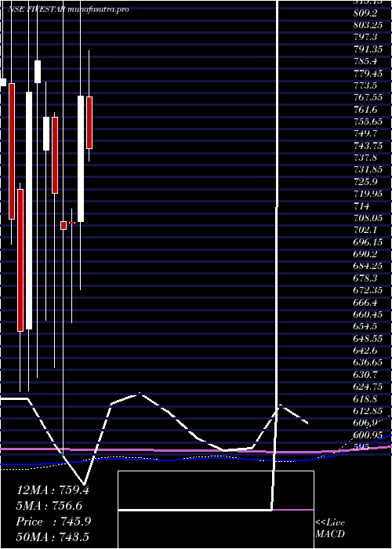392x549 pixels.
Task: Select the 618.8 price axis label
Action: (365, 399)
